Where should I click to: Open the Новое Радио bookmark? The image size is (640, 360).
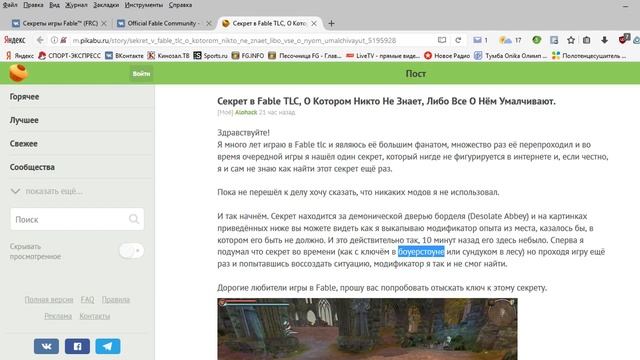point(447,56)
